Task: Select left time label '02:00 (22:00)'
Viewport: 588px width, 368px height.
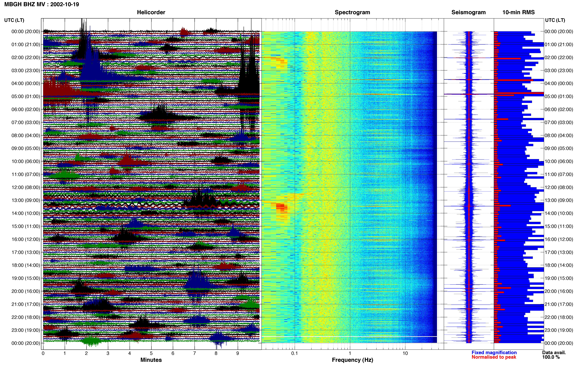Action: [x=26, y=57]
